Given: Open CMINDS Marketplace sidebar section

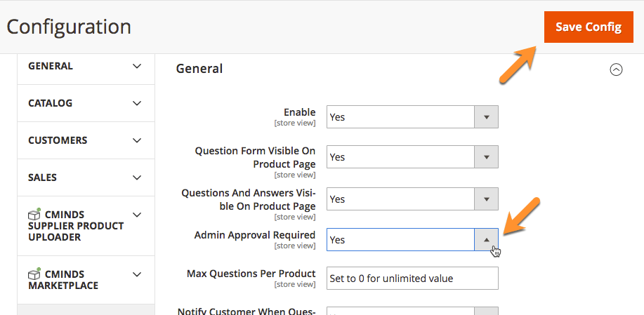Looking at the screenshot, I should pos(63,280).
